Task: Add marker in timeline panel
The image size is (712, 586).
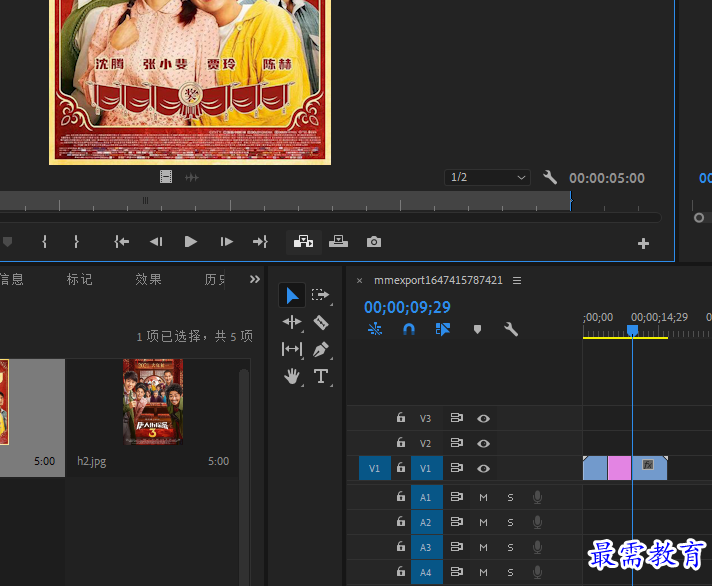Action: (x=477, y=329)
